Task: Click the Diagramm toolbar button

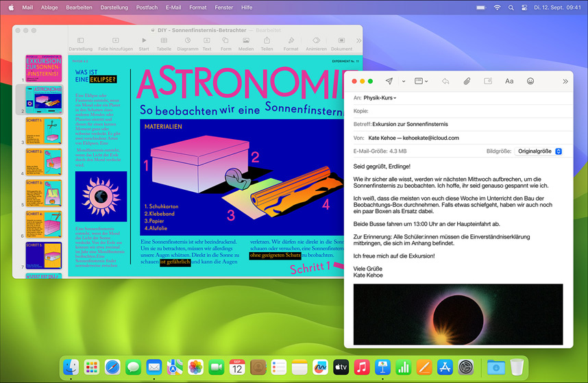Action: click(187, 41)
